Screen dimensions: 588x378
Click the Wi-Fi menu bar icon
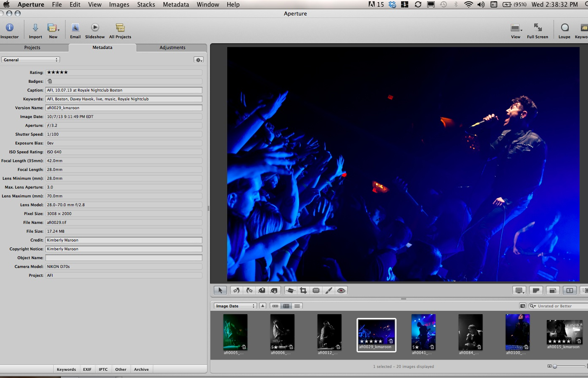coord(468,5)
